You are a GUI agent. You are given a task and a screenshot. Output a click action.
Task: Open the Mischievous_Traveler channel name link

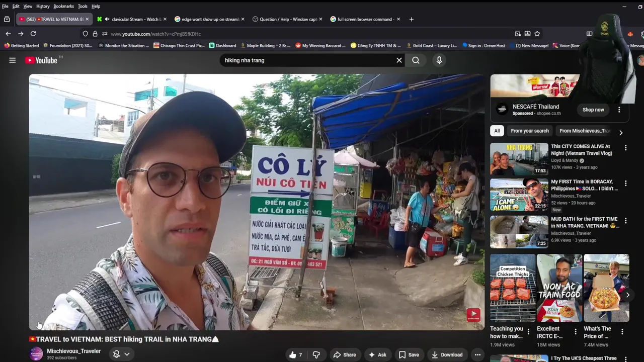73,351
